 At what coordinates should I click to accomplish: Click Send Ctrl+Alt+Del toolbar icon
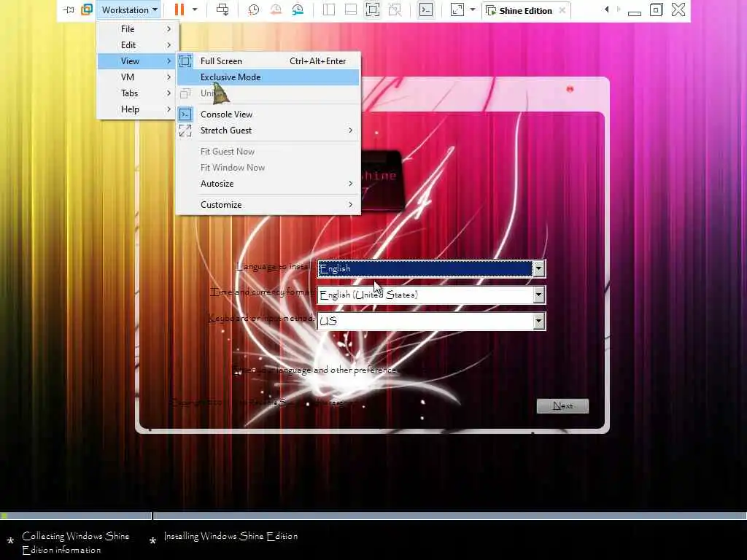[x=222, y=9]
